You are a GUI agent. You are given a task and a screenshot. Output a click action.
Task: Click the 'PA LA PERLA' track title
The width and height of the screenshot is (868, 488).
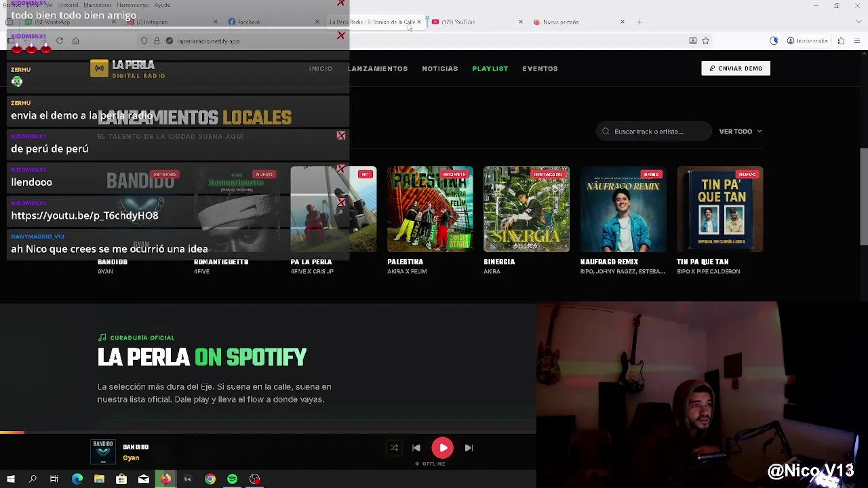311,262
